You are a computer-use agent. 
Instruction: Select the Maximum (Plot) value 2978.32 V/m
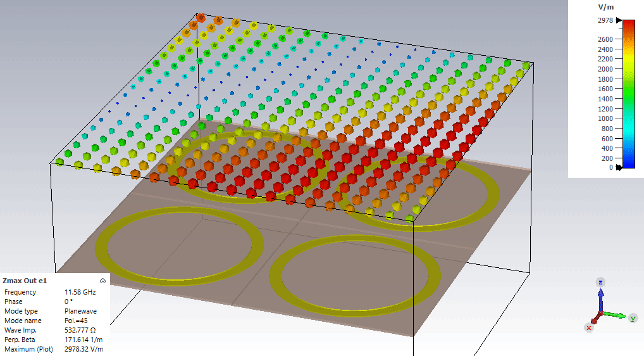(84, 349)
